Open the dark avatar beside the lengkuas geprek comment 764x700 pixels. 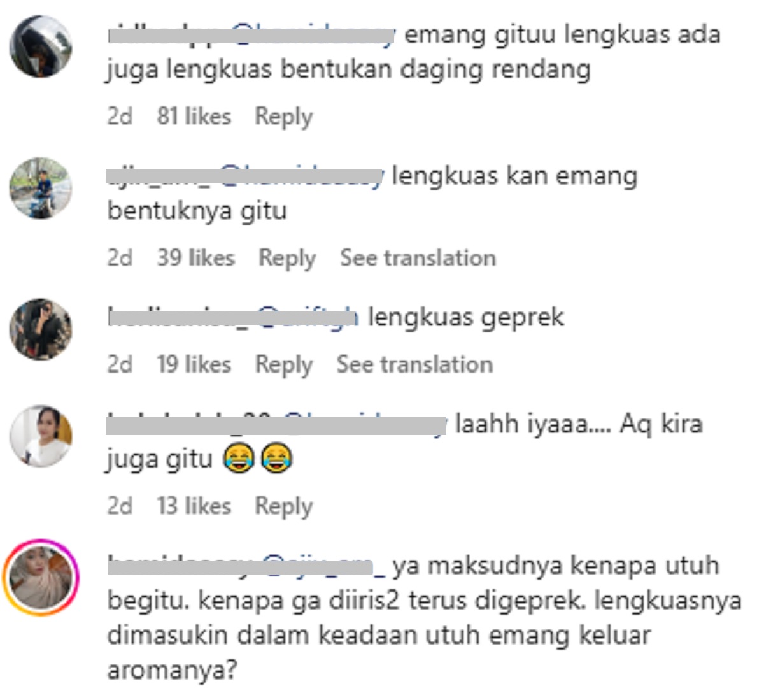click(x=41, y=329)
